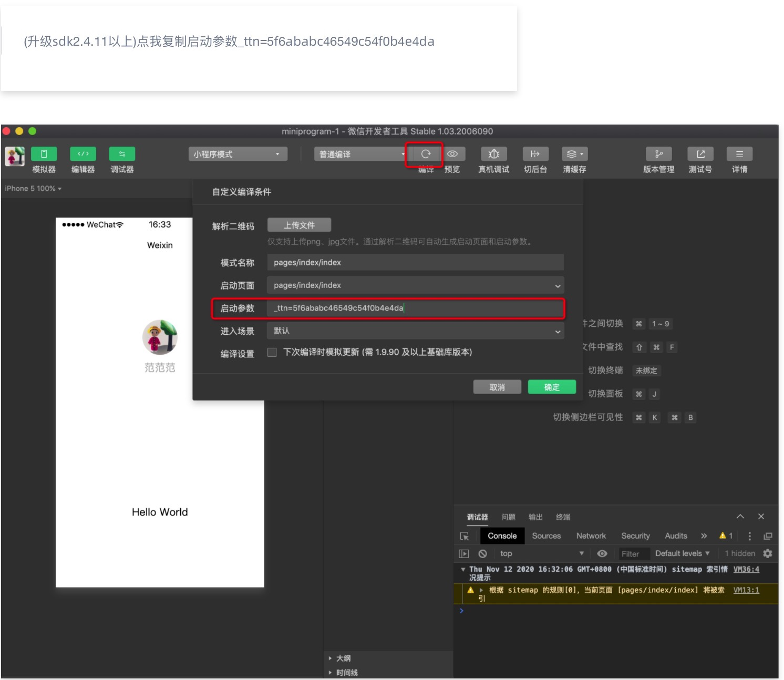Toggle the console sidebar icon

[x=463, y=553]
